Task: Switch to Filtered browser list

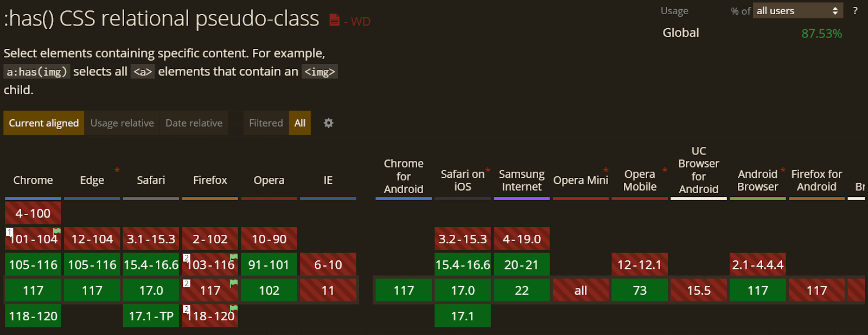Action: click(x=265, y=123)
